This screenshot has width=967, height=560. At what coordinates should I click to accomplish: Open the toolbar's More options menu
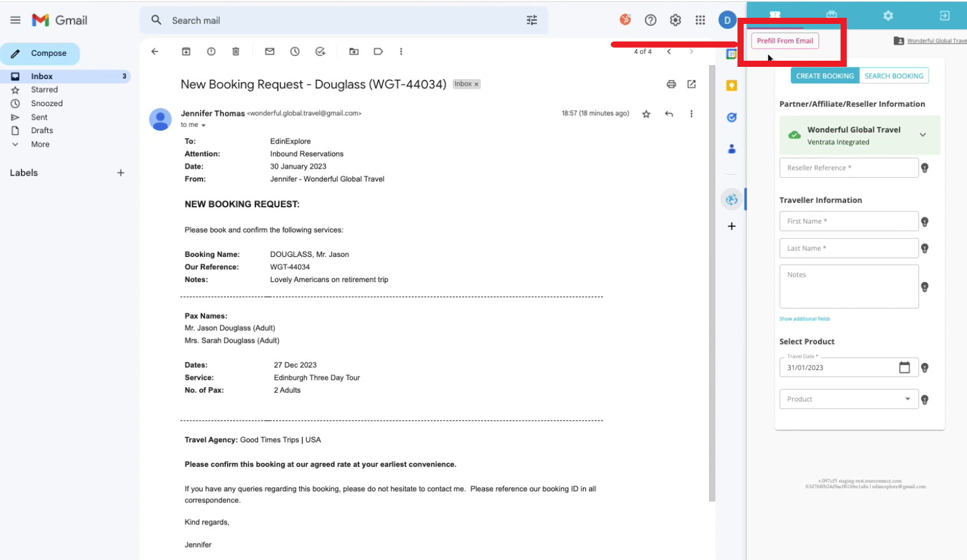coord(401,52)
